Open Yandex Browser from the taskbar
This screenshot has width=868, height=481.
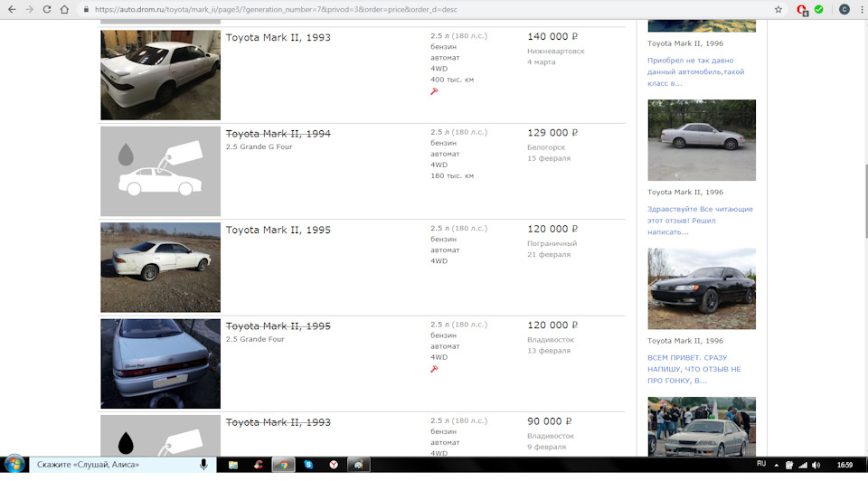[334, 465]
